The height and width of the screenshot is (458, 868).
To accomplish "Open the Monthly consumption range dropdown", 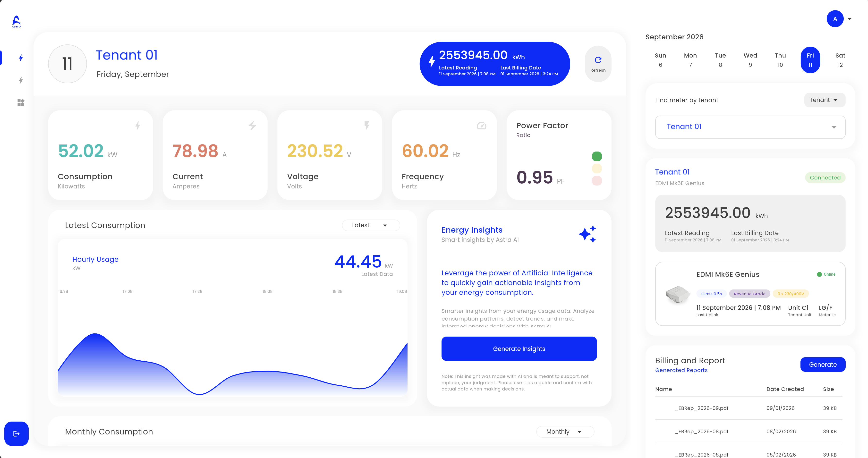I will pyautogui.click(x=565, y=432).
